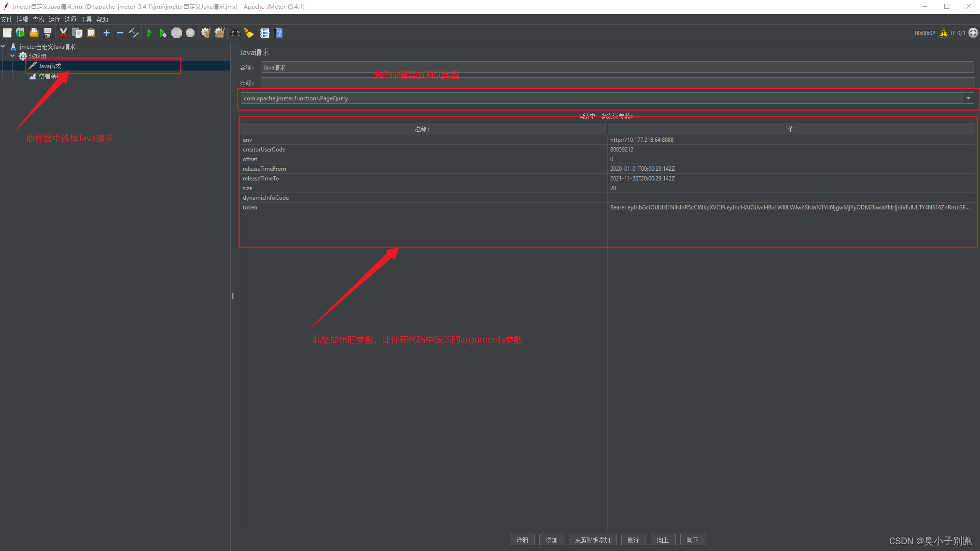Click the 值 column header

point(791,129)
